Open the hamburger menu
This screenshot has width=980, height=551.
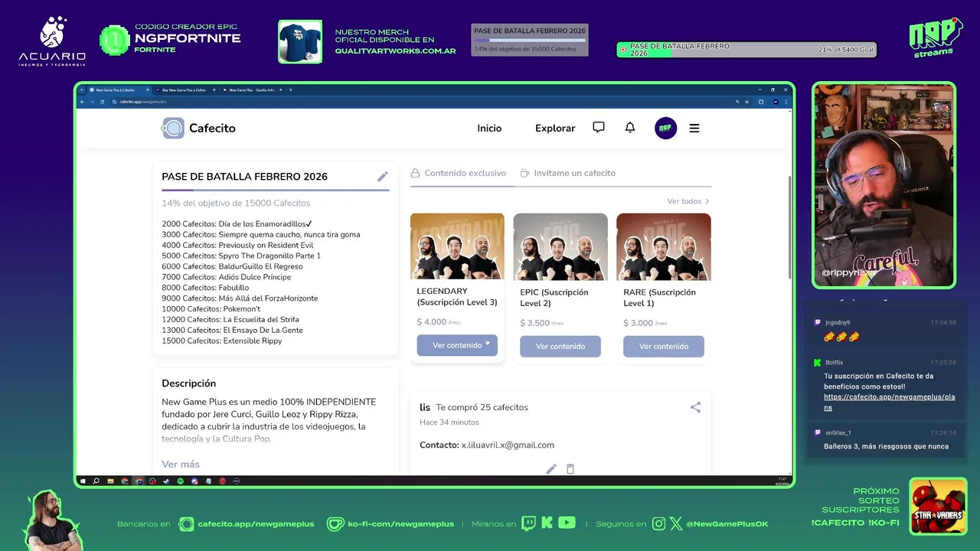point(694,128)
